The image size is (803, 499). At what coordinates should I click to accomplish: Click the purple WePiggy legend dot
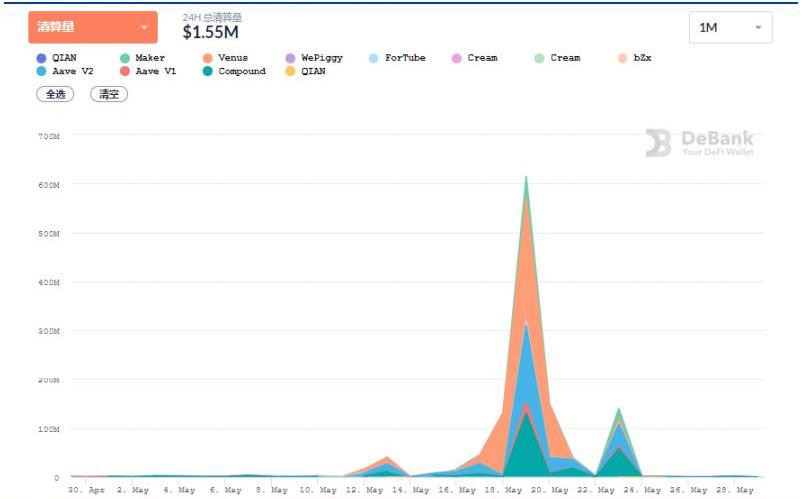290,58
